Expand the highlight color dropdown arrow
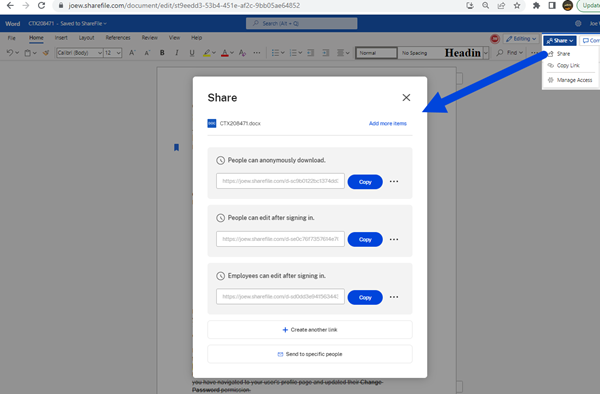 pyautogui.click(x=214, y=53)
